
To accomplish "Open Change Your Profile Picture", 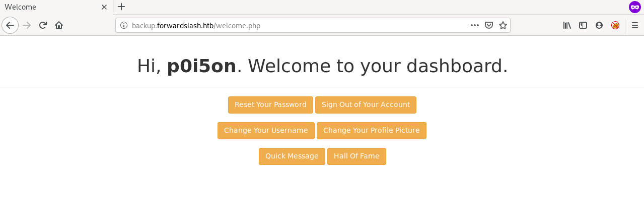I will tap(372, 131).
